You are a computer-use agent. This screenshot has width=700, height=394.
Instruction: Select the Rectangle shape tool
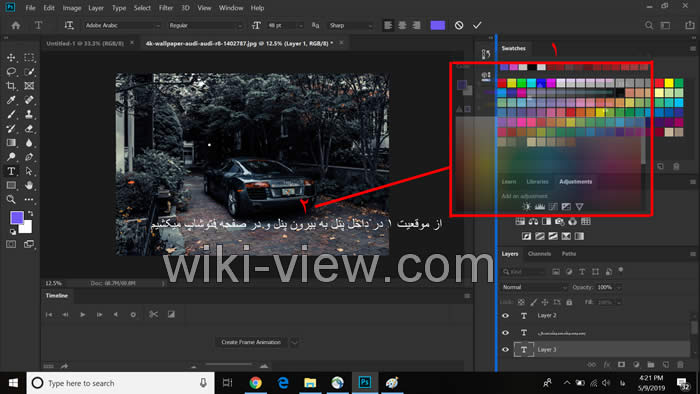pos(11,185)
